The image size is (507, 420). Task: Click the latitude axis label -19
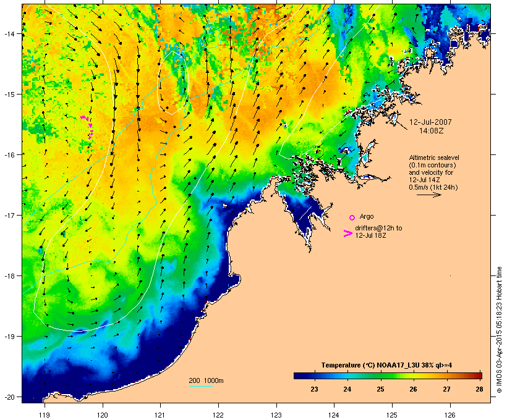(9, 336)
